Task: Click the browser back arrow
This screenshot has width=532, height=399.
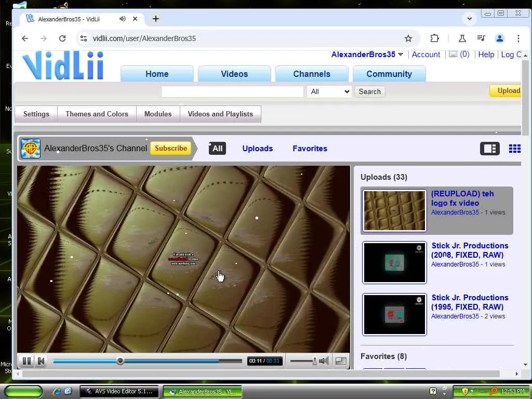Action: point(25,38)
